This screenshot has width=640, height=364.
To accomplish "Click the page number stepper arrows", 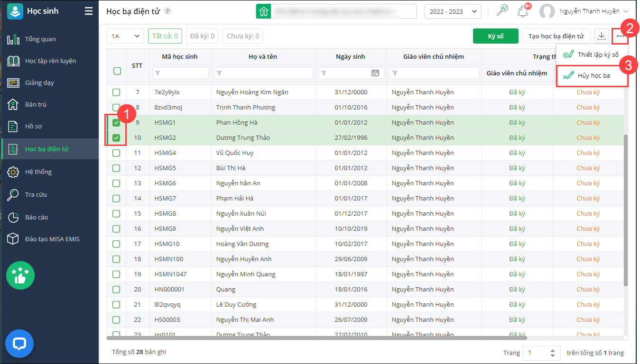I will coord(552,353).
